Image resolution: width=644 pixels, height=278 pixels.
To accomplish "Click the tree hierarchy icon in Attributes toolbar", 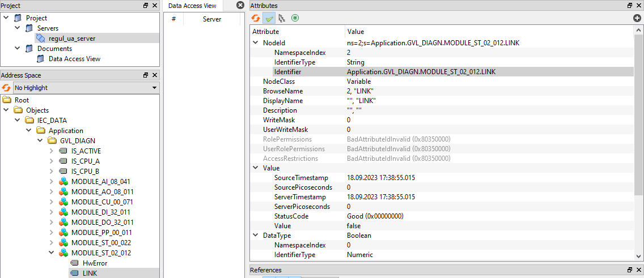I will (x=282, y=18).
